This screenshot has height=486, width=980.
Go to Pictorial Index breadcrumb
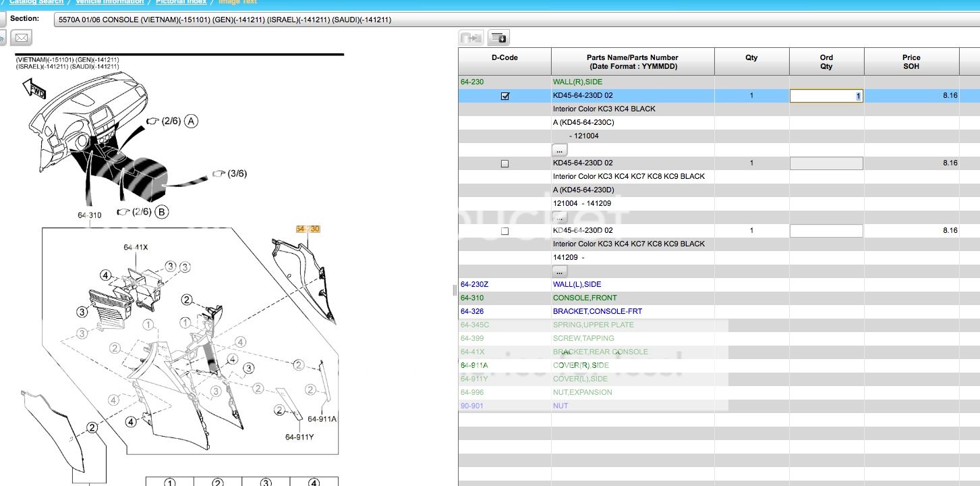(x=181, y=2)
